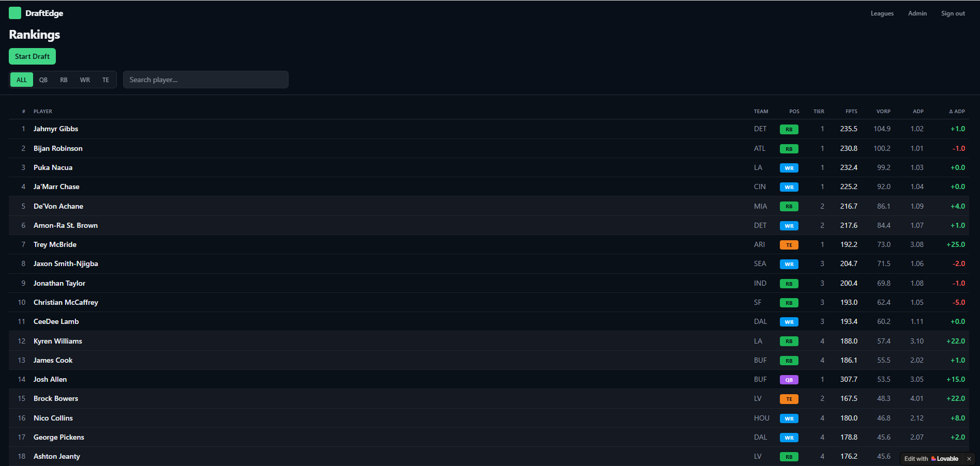980x466 pixels.
Task: Filter rankings by QB position
Action: point(43,80)
